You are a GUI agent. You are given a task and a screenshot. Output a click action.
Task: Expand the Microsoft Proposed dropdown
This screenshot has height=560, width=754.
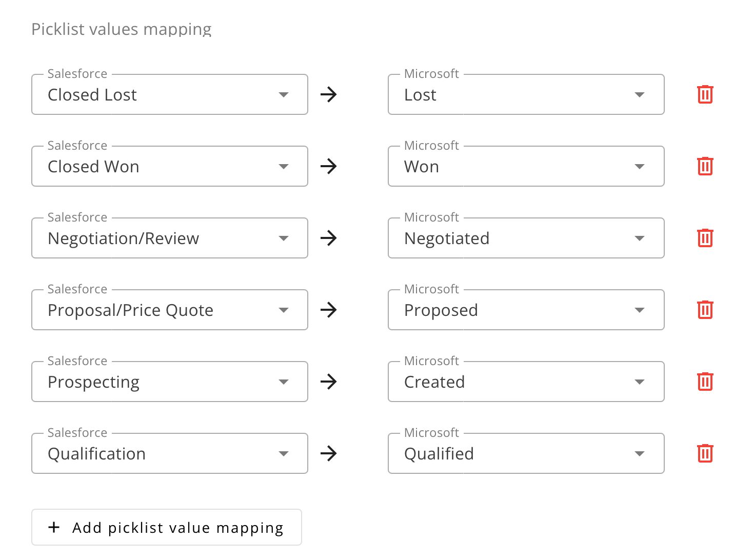click(x=639, y=310)
